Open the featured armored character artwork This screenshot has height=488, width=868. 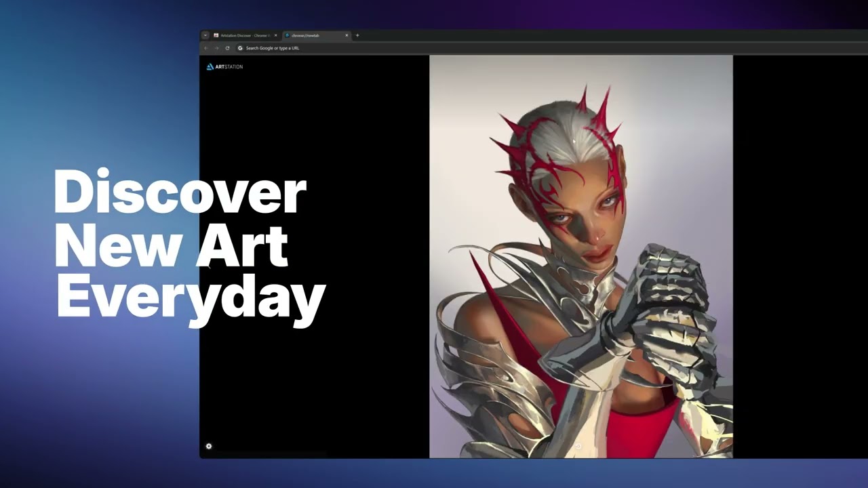tap(581, 257)
